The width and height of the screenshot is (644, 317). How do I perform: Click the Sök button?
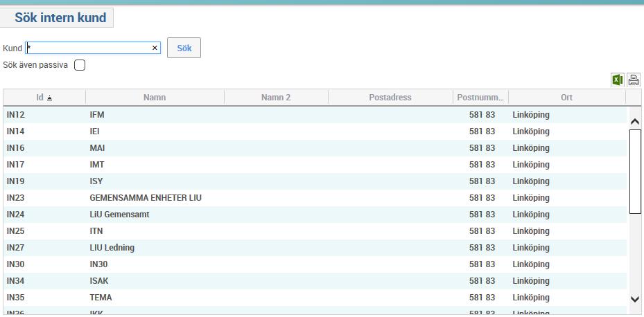point(184,48)
